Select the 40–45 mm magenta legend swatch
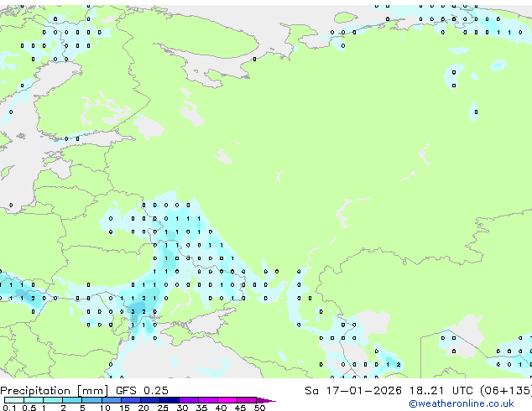 tap(227, 400)
